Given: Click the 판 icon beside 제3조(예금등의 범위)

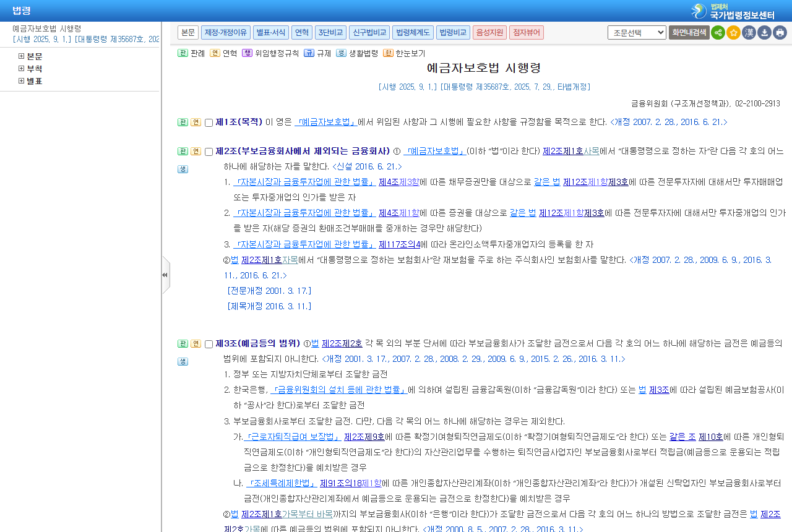Looking at the screenshot, I should click(x=183, y=343).
